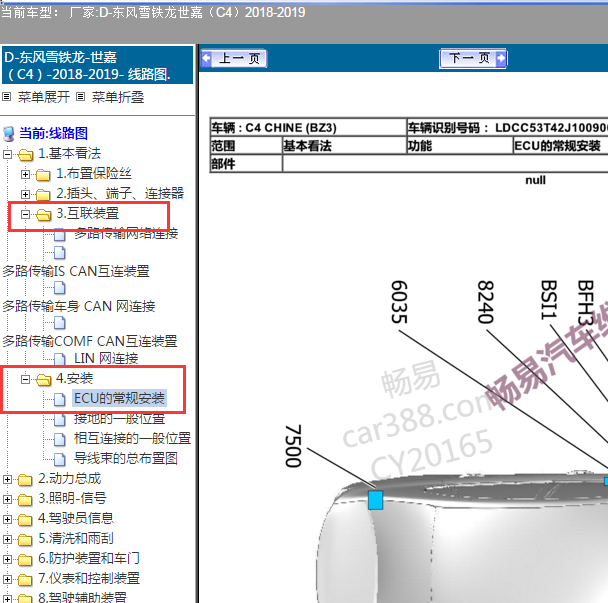
Task: Open 导线束的总布置图 page
Action: coord(126,458)
